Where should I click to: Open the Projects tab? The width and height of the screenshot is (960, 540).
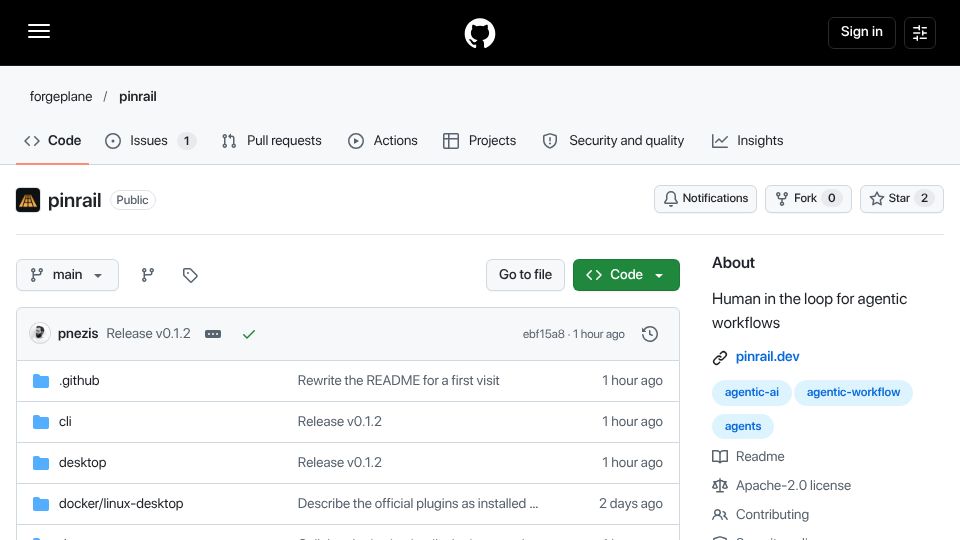click(479, 141)
